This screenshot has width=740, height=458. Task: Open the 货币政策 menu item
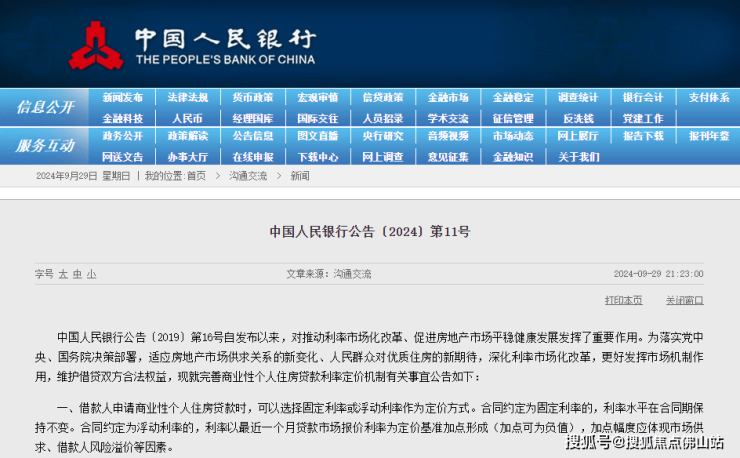point(253,98)
